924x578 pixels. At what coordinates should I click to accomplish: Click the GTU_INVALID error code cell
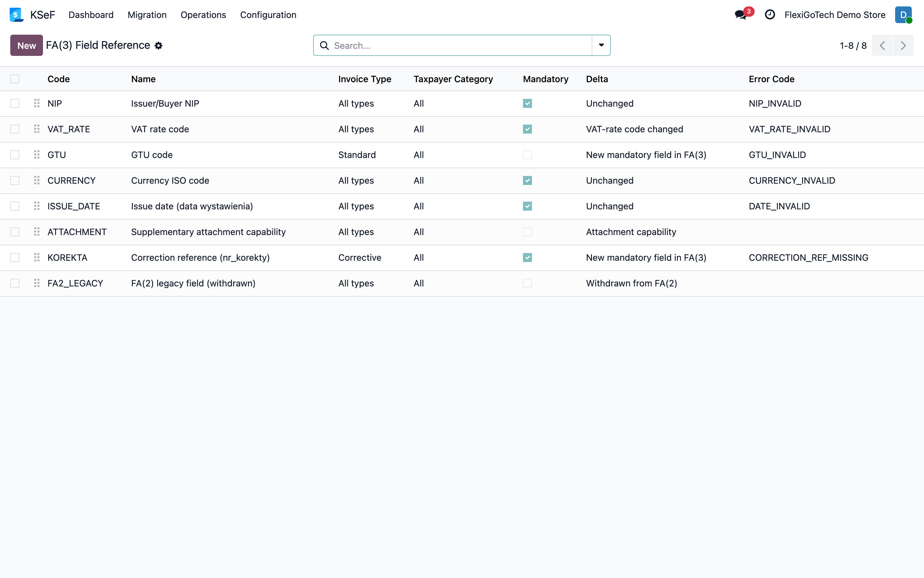[777, 155]
